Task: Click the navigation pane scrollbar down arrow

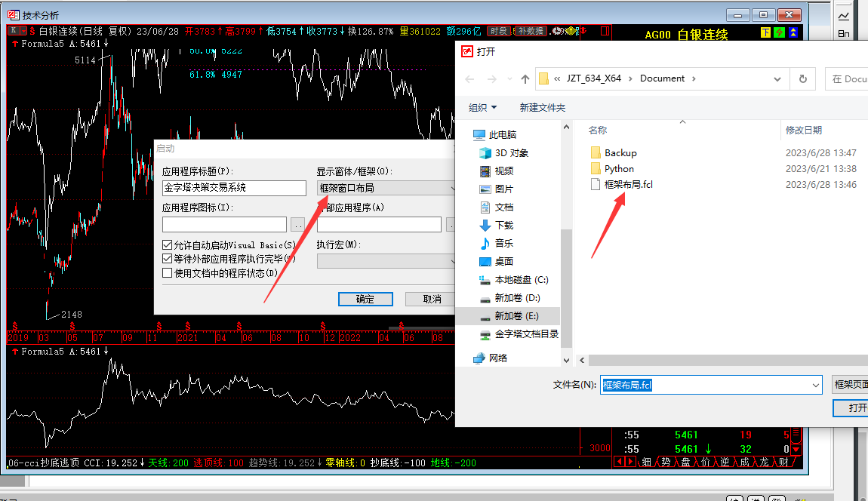Action: (x=566, y=361)
